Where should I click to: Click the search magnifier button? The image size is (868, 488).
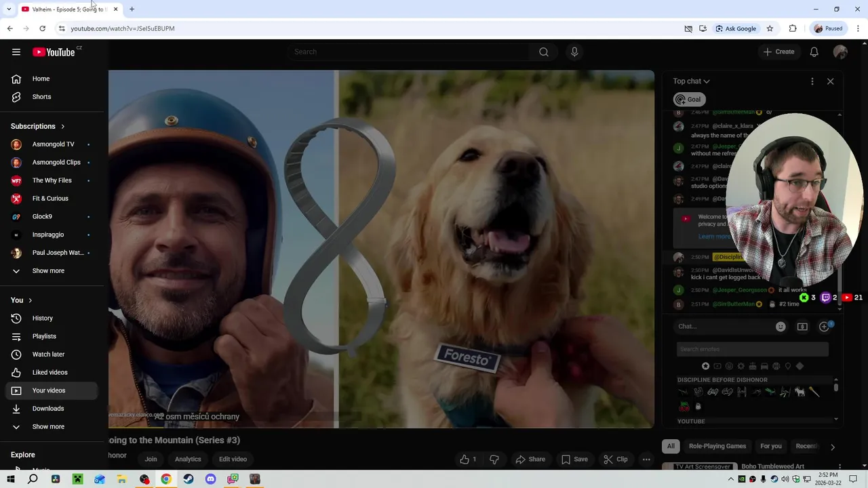[544, 52]
